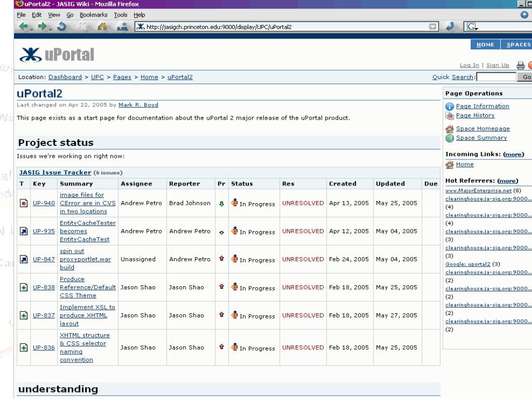Screen dimensions: 532x399
Task: Click the Firefox update icon in menu bar
Action: point(524,15)
